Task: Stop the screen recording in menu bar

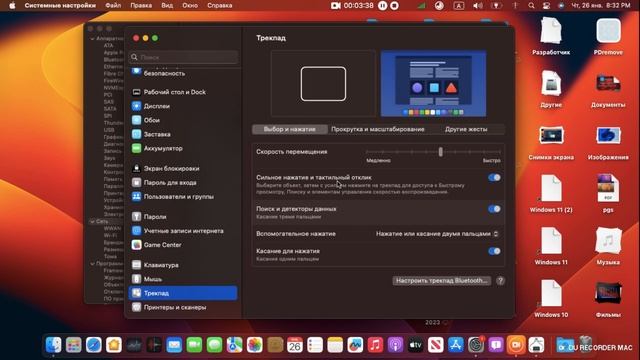Action: pos(394,6)
